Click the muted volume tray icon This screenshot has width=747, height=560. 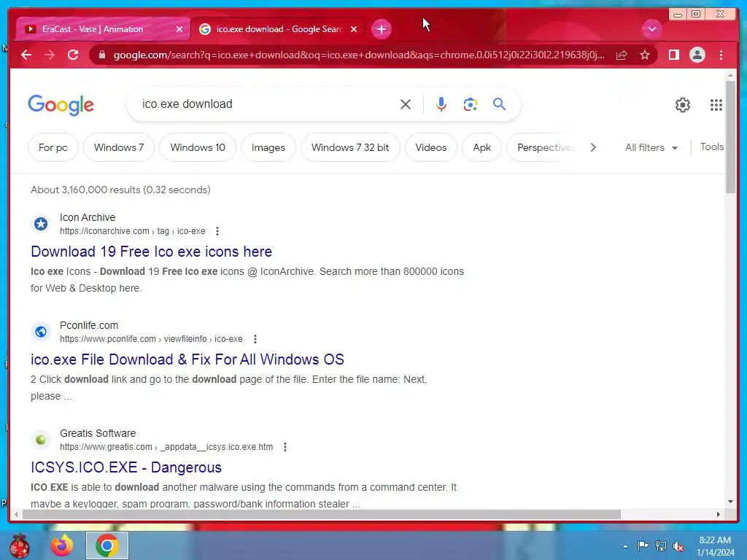pyautogui.click(x=678, y=546)
